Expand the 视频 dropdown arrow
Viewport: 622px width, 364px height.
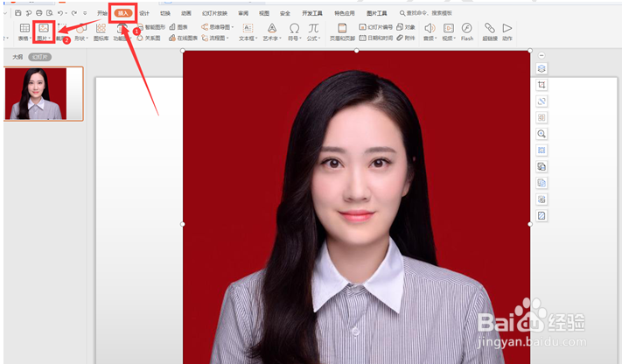(x=455, y=38)
